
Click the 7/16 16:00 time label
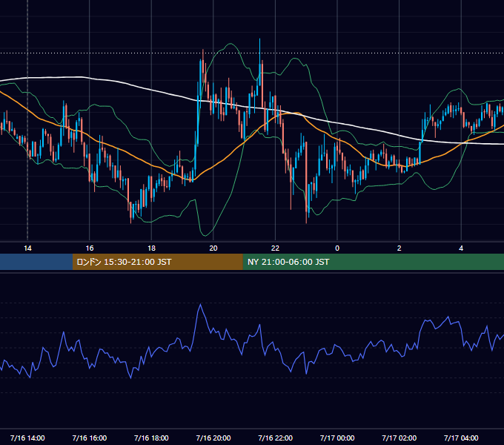90,438
